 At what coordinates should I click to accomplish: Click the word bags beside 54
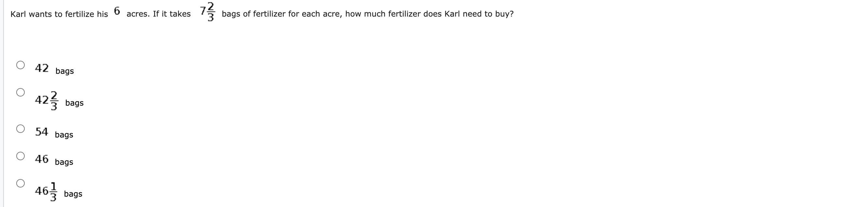(64, 135)
